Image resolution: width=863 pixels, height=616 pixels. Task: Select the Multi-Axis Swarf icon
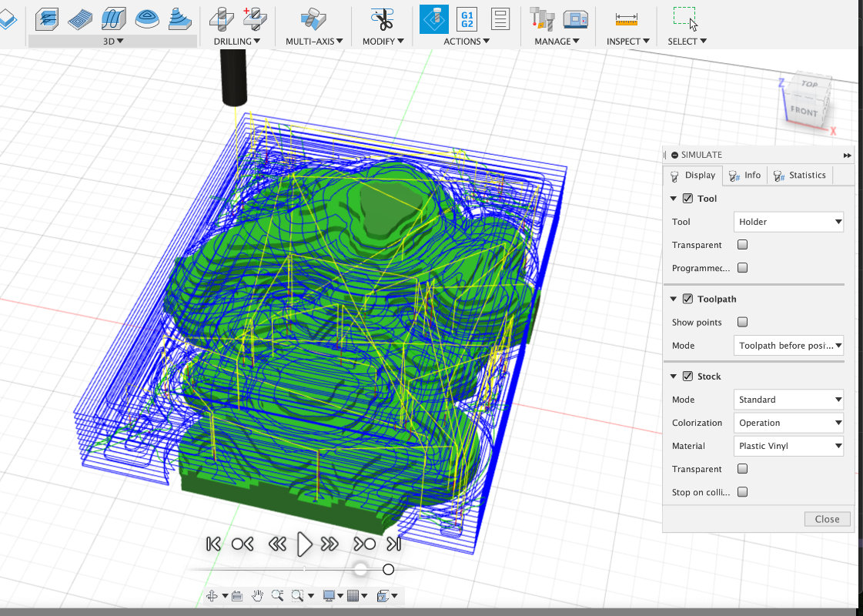tap(314, 19)
